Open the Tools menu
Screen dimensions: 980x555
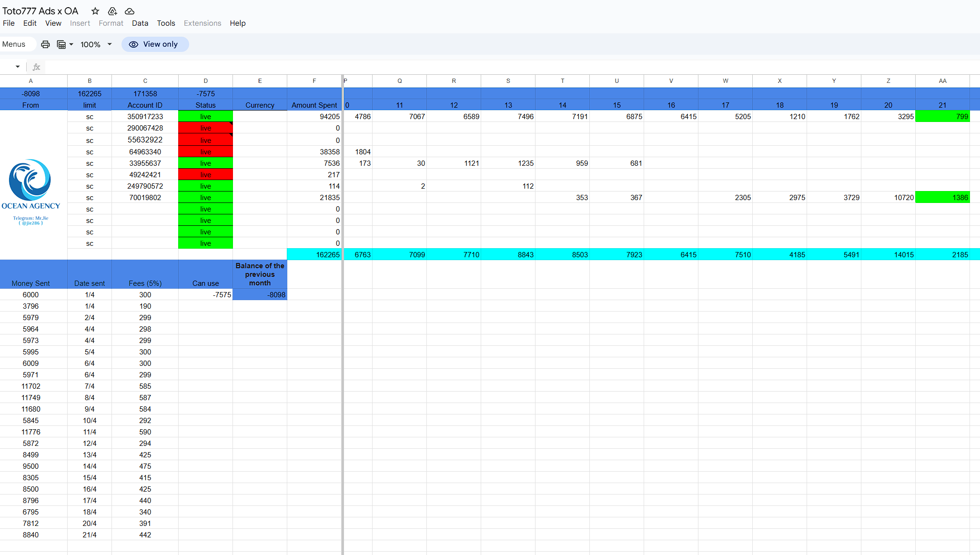[x=166, y=23]
